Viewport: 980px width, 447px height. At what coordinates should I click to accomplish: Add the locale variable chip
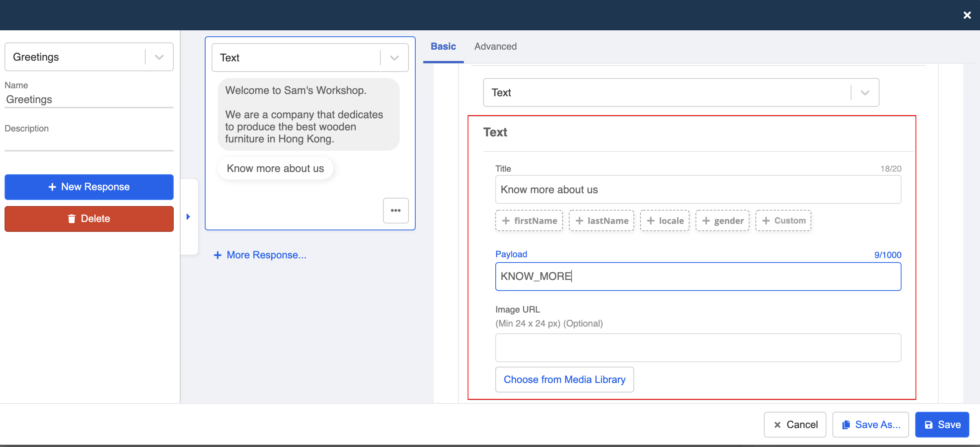pos(664,220)
